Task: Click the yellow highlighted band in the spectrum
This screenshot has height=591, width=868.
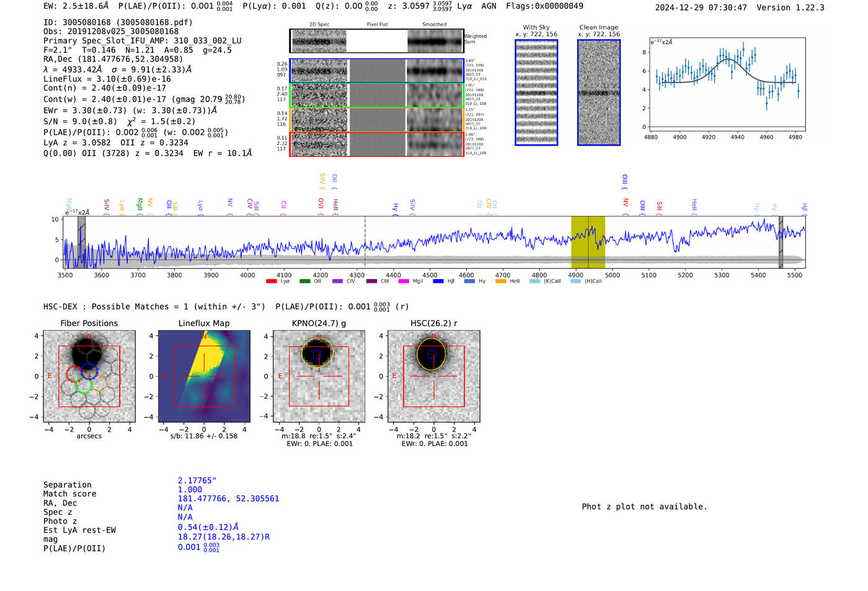Action: coord(588,242)
